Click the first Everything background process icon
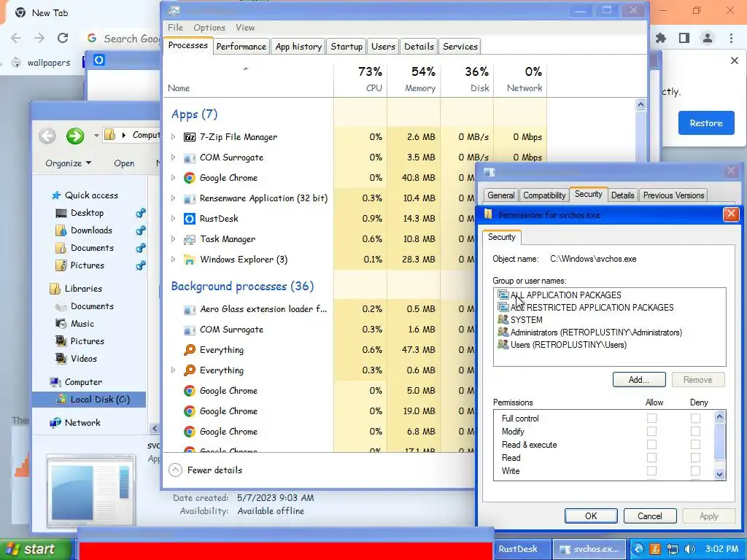 tap(190, 350)
